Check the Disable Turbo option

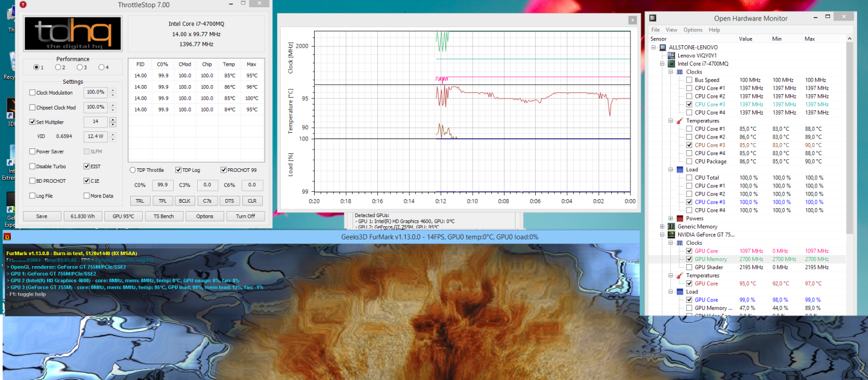(x=33, y=166)
